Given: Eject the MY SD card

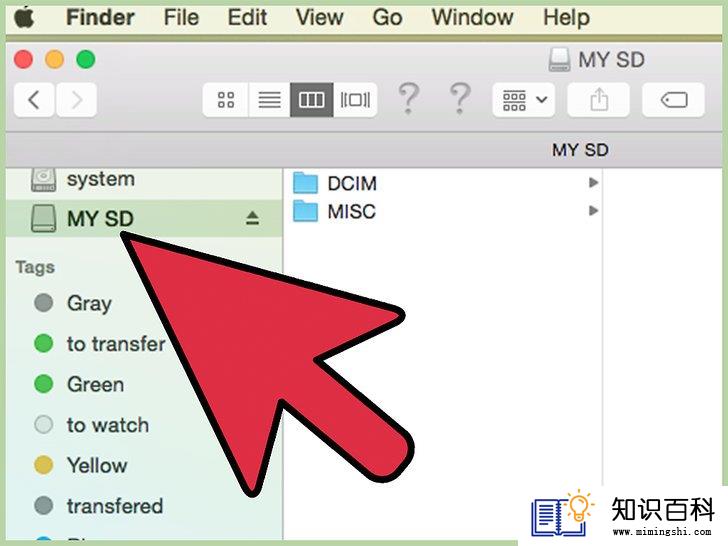Looking at the screenshot, I should pyautogui.click(x=252, y=218).
